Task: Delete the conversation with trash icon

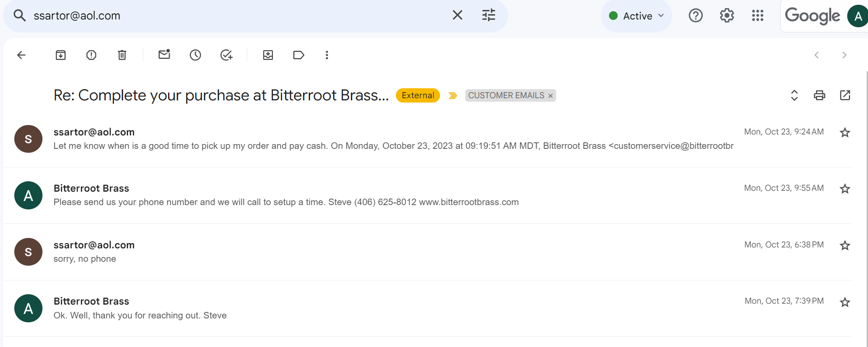Action: 122,55
